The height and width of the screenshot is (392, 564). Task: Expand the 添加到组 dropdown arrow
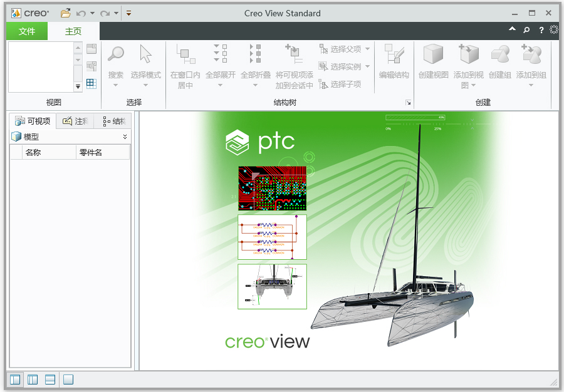(x=531, y=86)
